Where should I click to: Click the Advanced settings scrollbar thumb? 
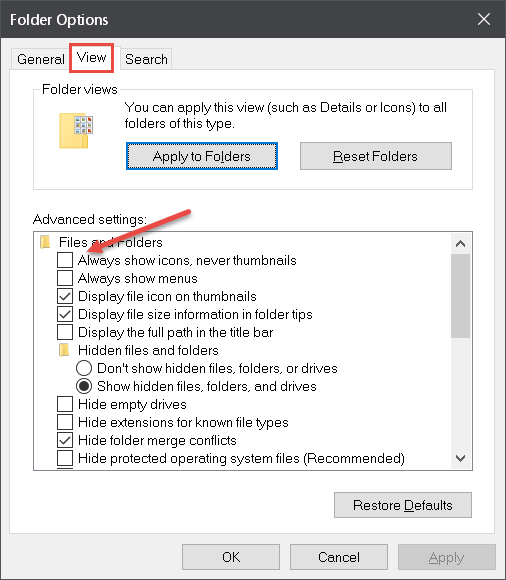coord(461,296)
